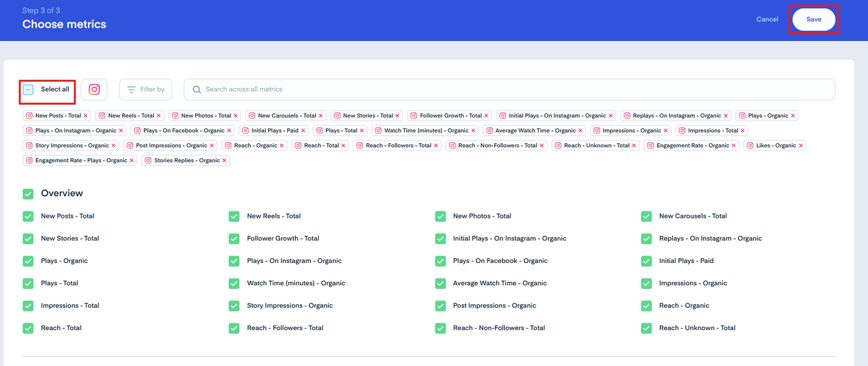This screenshot has height=366, width=868.
Task: Remove the Reach - Followers - Total tag
Action: (x=436, y=146)
